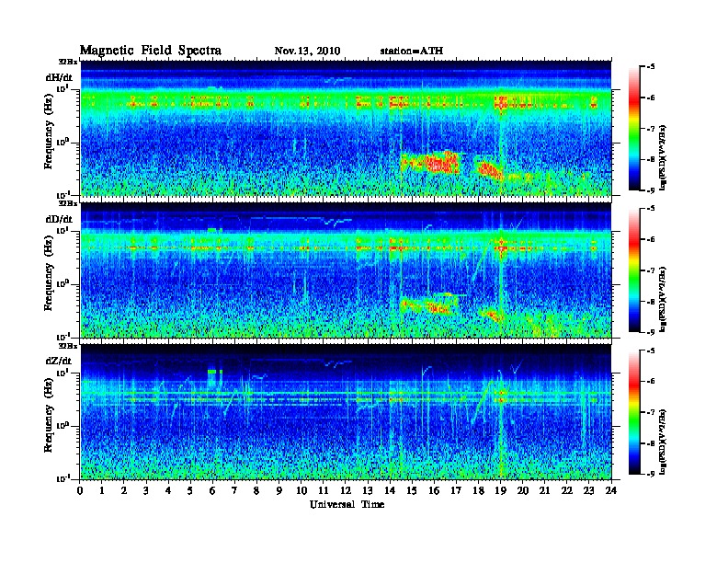Viewport: 728px width, 563px height.
Task: Click the -7 tick on dD/dt color scale
Action: tap(651, 270)
